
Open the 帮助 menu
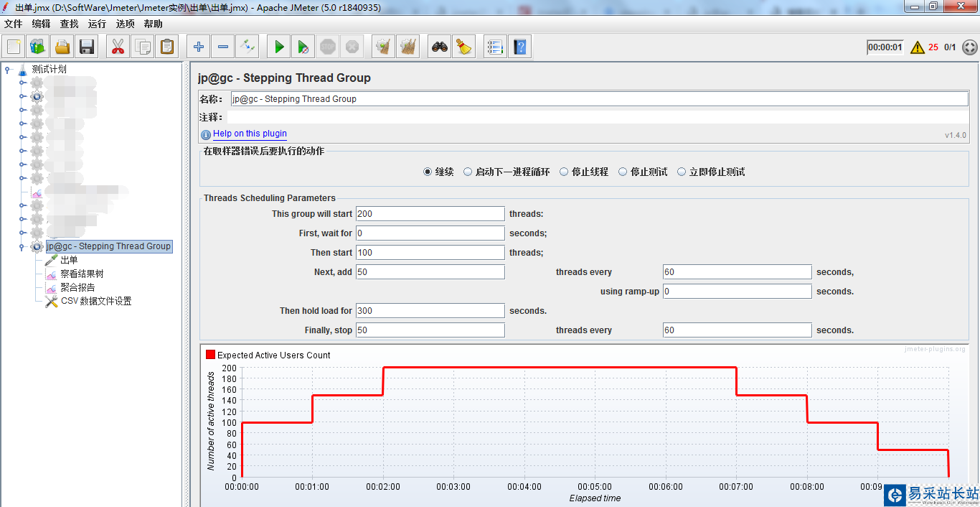154,24
